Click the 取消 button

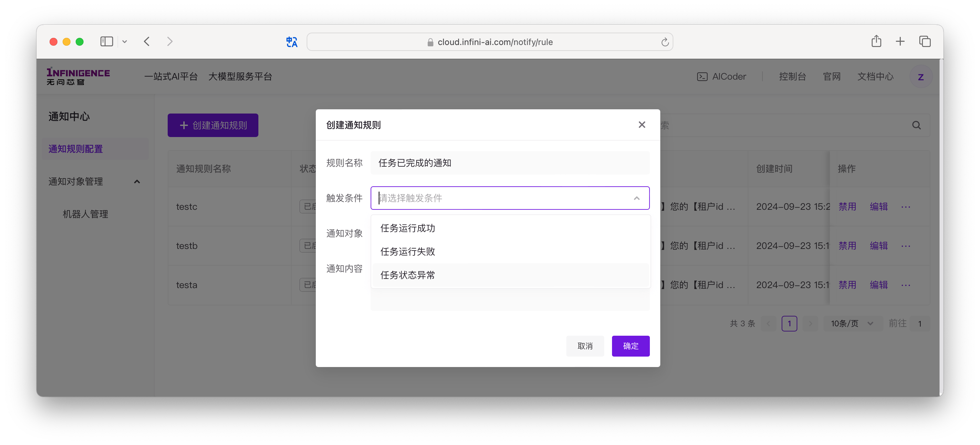pyautogui.click(x=585, y=346)
